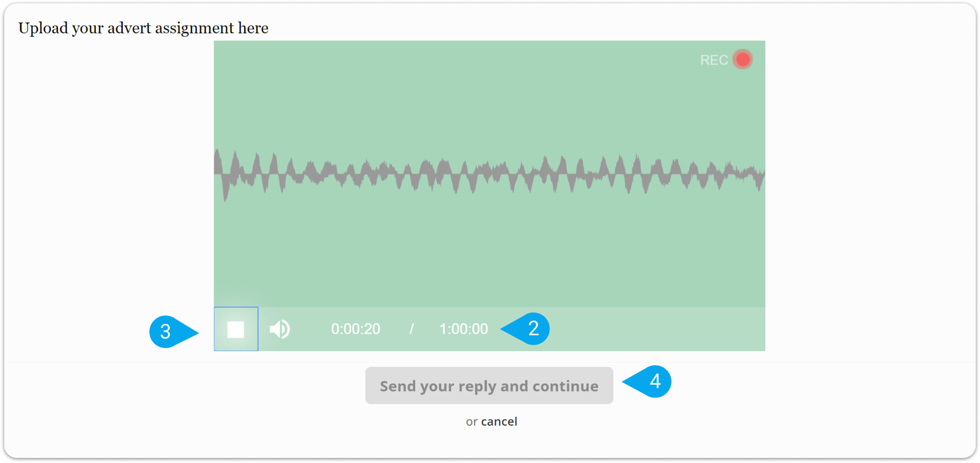
Task: Select the maximum duration 1:00:00 readout
Action: click(x=463, y=329)
